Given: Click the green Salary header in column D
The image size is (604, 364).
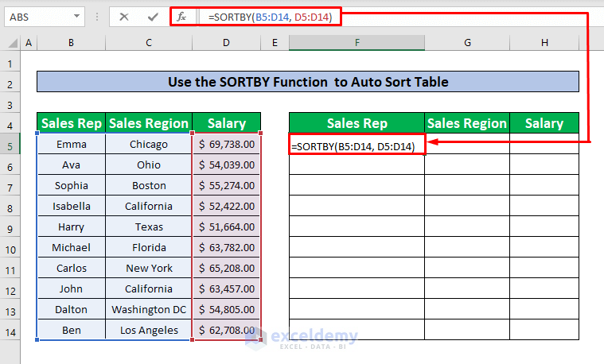Looking at the screenshot, I should tap(227, 123).
